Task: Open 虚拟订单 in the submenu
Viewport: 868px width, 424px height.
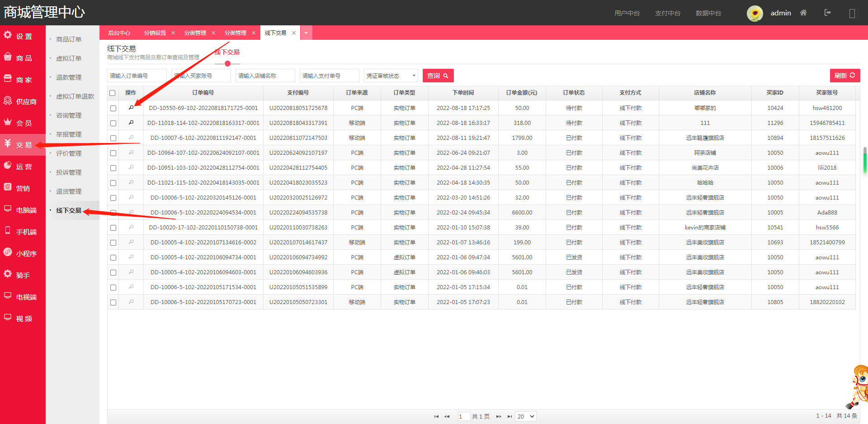Action: pyautogui.click(x=69, y=58)
